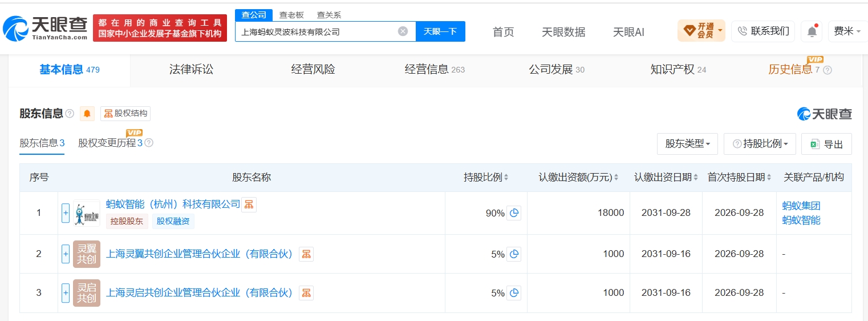Select the 查关系 search tab
This screenshot has height=321, width=868.
click(x=329, y=15)
